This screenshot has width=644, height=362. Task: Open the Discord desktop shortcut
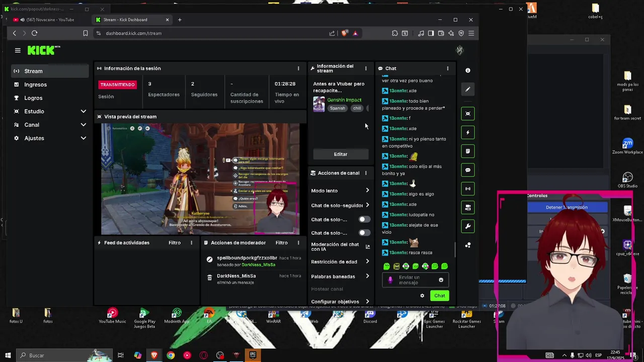[x=370, y=317]
